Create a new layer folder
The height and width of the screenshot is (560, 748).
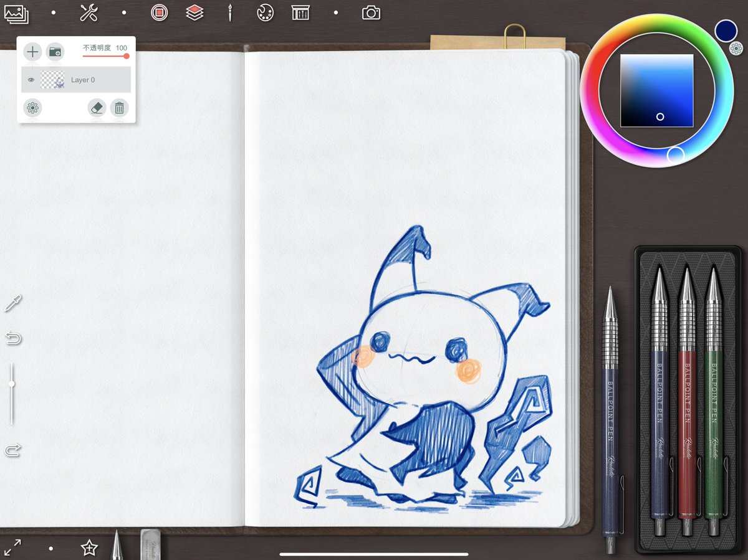coord(55,52)
